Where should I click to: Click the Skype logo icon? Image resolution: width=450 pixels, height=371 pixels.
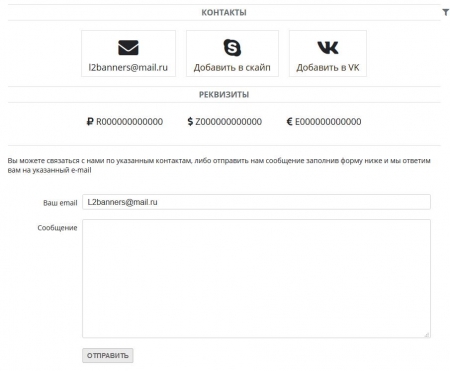pyautogui.click(x=232, y=47)
